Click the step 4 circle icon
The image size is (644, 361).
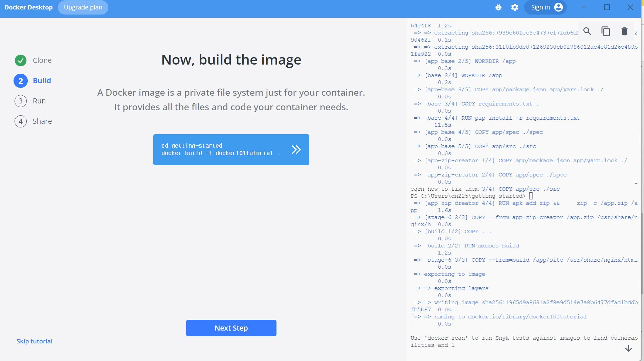pos(21,121)
